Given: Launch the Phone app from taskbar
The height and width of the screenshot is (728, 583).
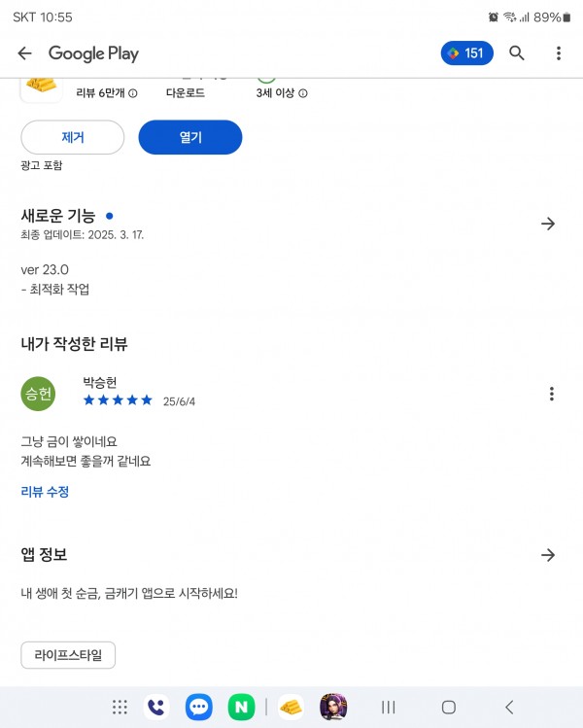Looking at the screenshot, I should point(156,708).
